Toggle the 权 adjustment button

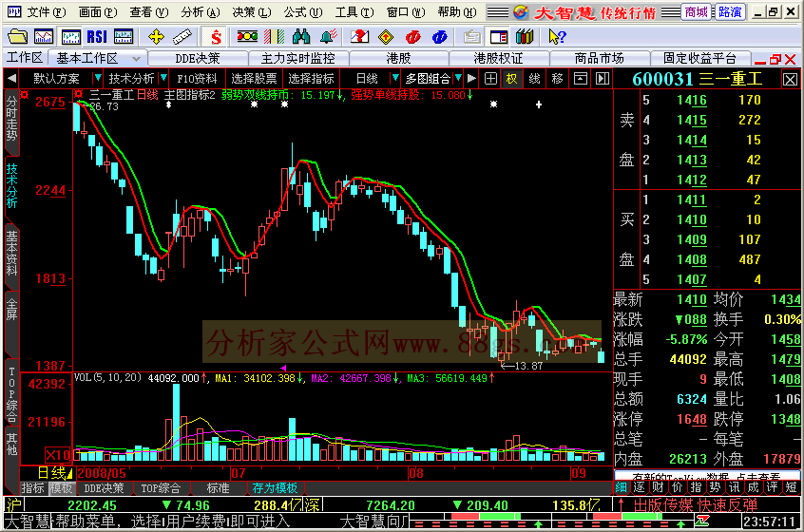point(511,79)
